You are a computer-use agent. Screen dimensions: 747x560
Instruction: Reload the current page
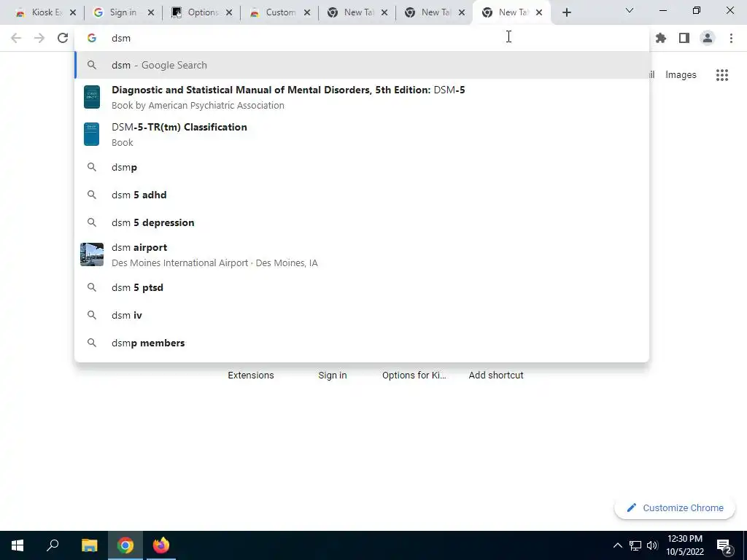63,38
